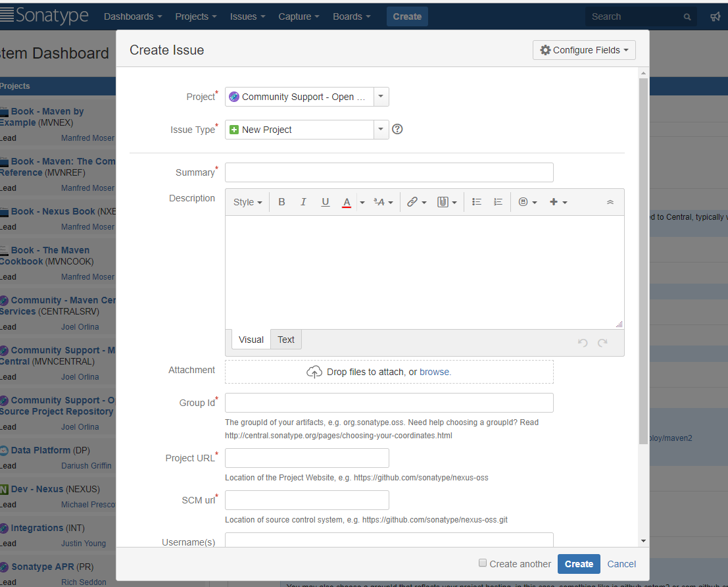This screenshot has height=587, width=728.
Task: Click the underline formatting icon
Action: tap(325, 202)
